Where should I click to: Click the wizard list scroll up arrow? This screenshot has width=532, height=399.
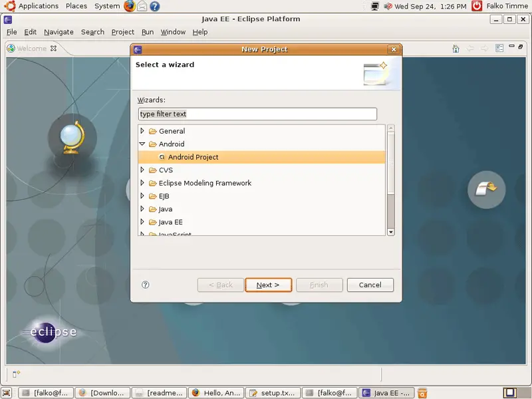391,128
